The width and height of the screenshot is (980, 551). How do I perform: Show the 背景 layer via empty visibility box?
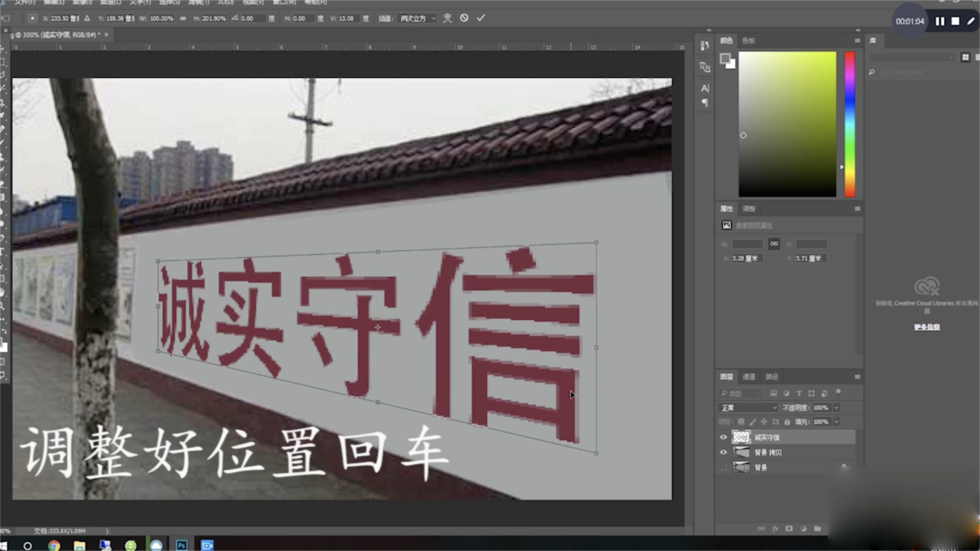724,467
